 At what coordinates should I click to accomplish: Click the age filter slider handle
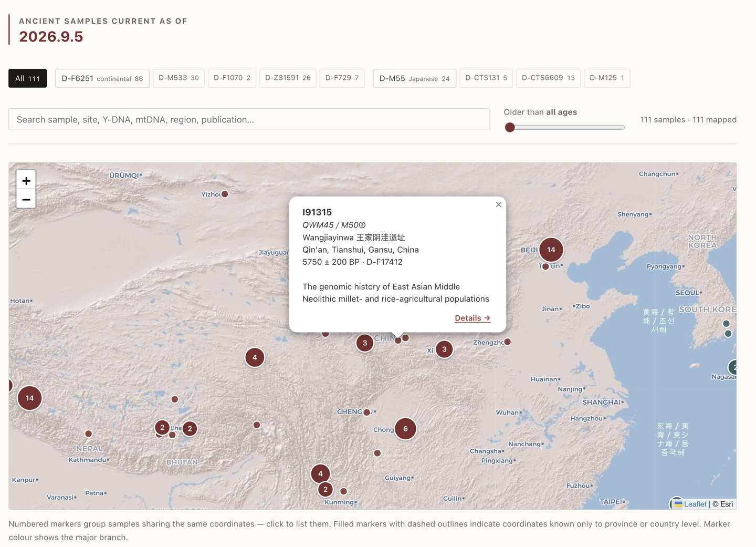click(x=510, y=127)
